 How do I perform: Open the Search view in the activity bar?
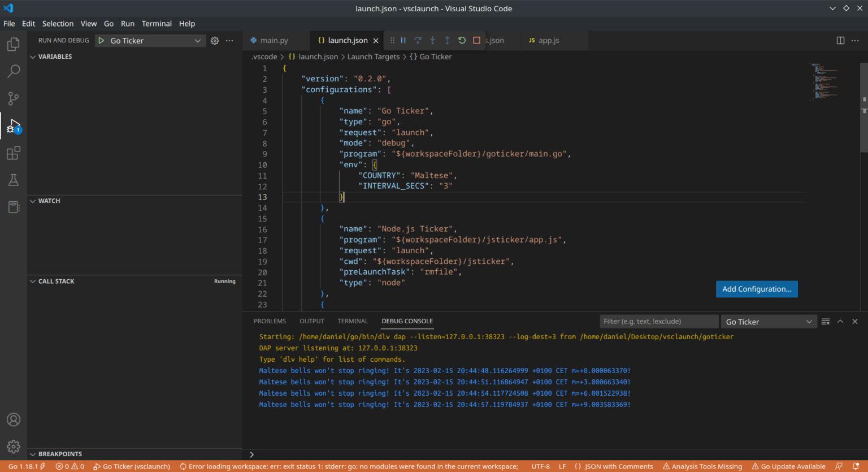click(x=14, y=71)
